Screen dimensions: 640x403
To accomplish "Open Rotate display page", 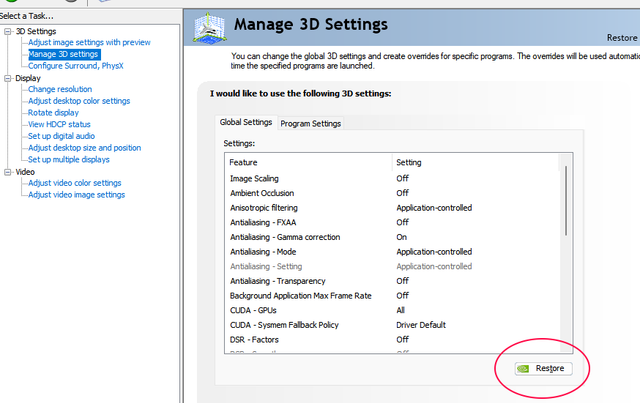I will point(53,113).
